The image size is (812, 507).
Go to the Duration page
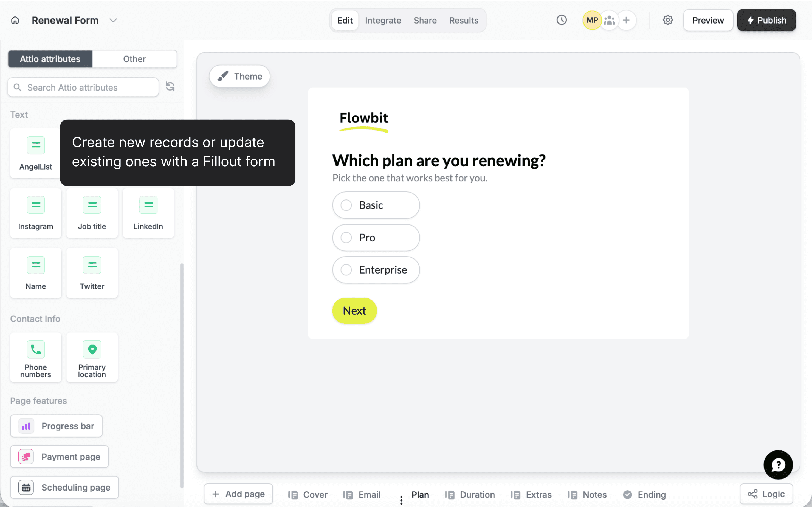[x=470, y=495]
